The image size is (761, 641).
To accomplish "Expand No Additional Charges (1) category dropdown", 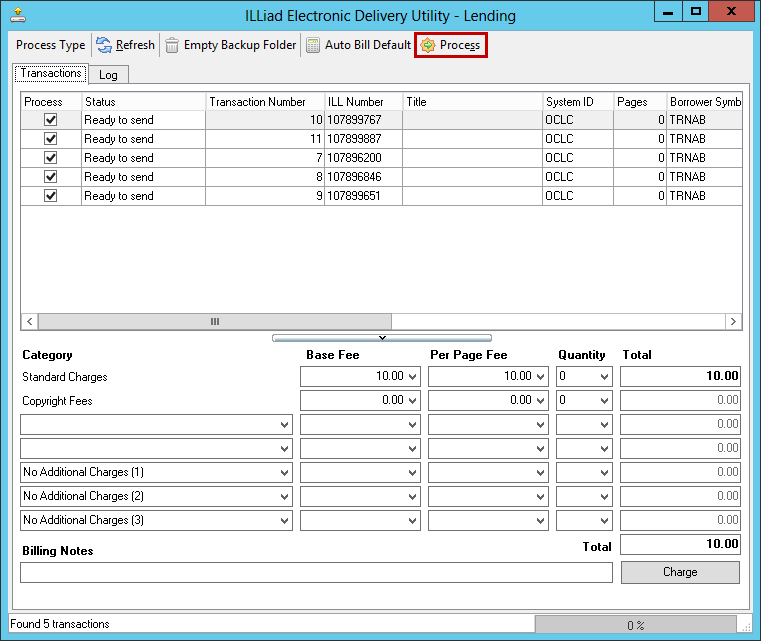I will 284,473.
